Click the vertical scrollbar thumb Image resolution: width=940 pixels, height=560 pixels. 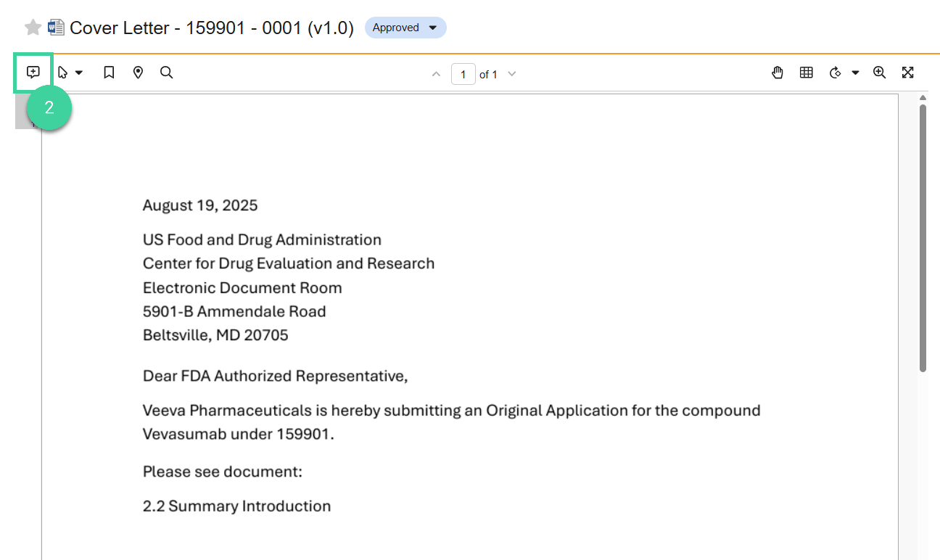pyautogui.click(x=923, y=238)
